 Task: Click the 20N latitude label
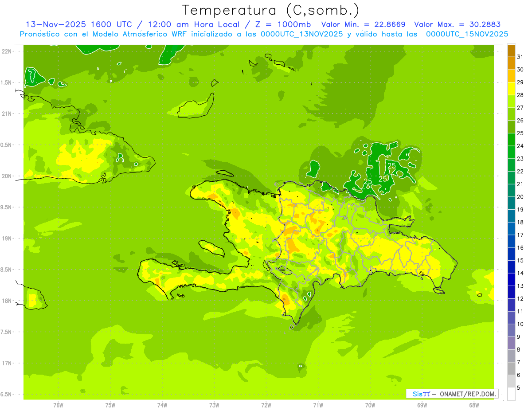[x=7, y=176]
